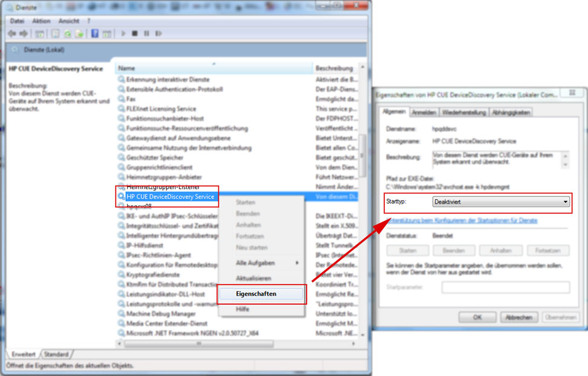Click inside the Startparameter input field
The height and width of the screenshot is (376, 588).
point(506,287)
